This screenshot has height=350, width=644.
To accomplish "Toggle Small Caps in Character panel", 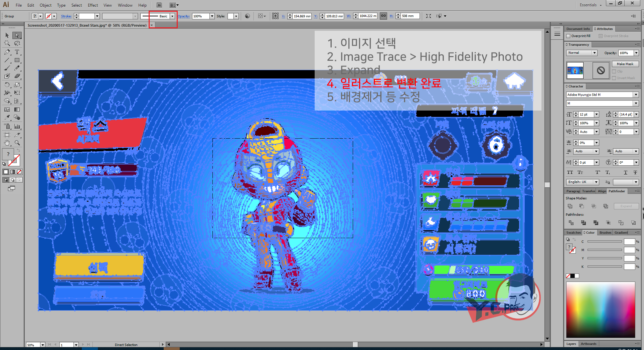I will click(580, 173).
